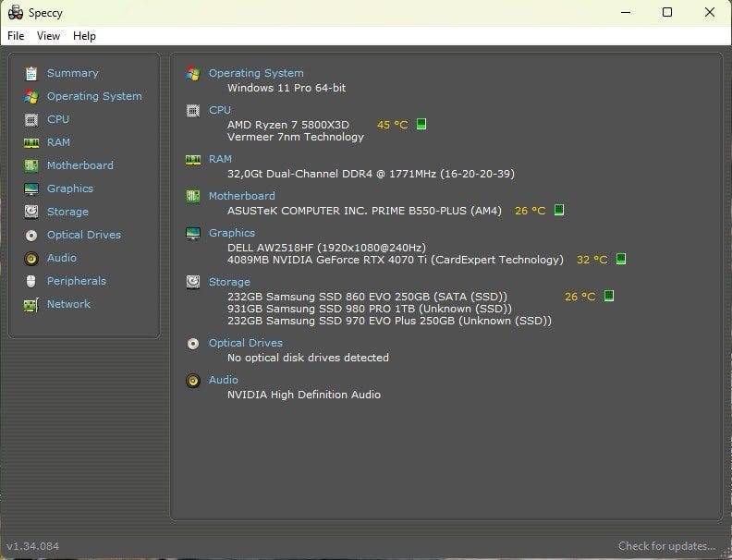Open the Storage heading link in main panel
The height and width of the screenshot is (560, 732).
tap(229, 282)
